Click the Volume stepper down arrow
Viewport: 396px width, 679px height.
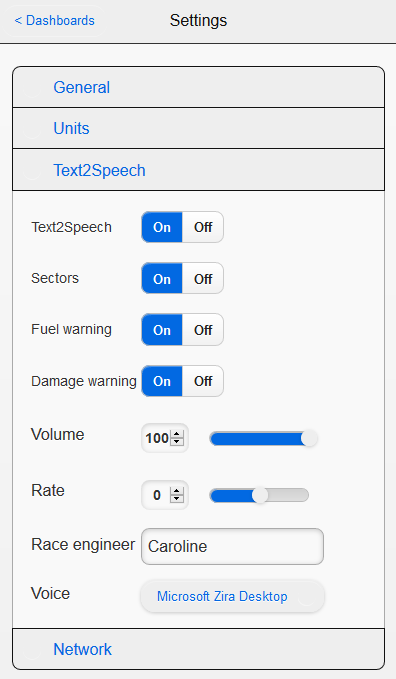coord(177,442)
